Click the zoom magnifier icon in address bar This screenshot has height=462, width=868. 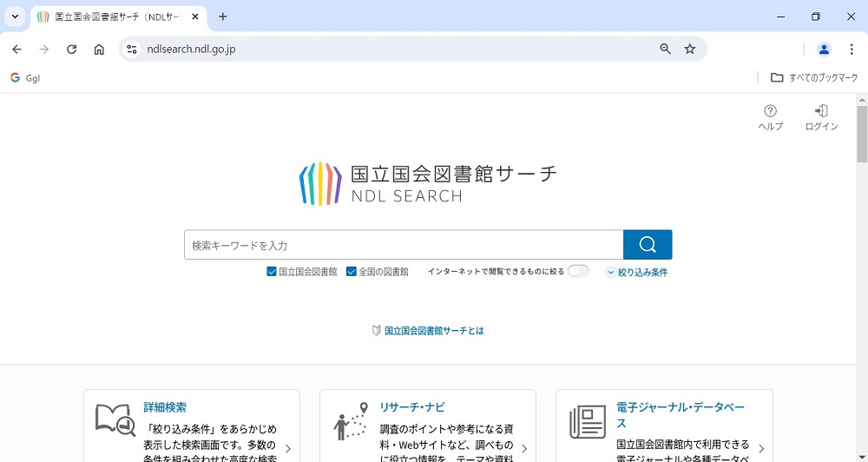[x=666, y=49]
